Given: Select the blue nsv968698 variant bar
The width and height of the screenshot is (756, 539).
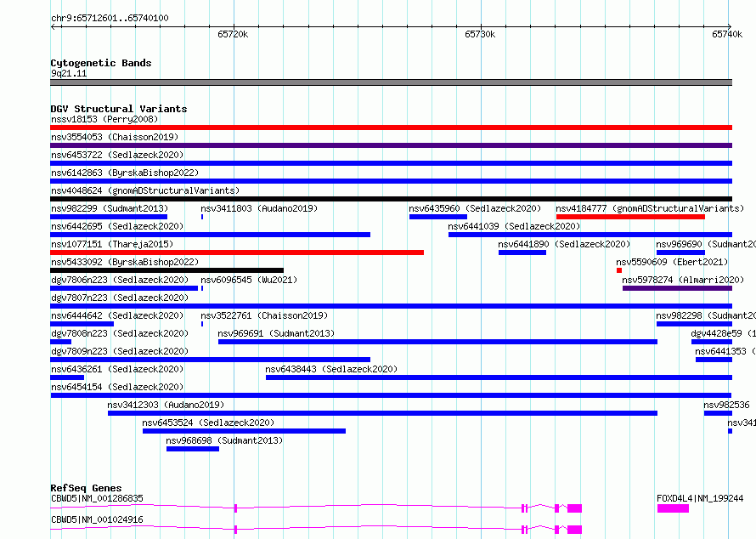Looking at the screenshot, I should point(192,449).
